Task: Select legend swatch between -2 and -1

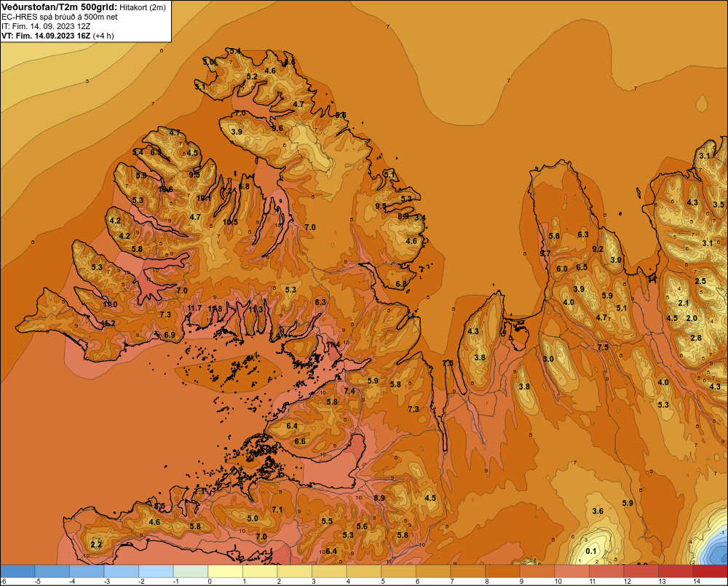Action: coord(156,571)
